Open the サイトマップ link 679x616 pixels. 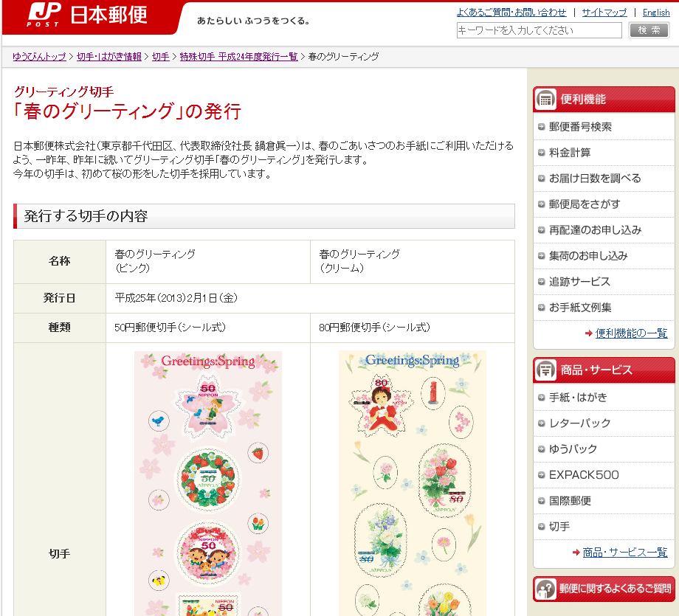(604, 13)
